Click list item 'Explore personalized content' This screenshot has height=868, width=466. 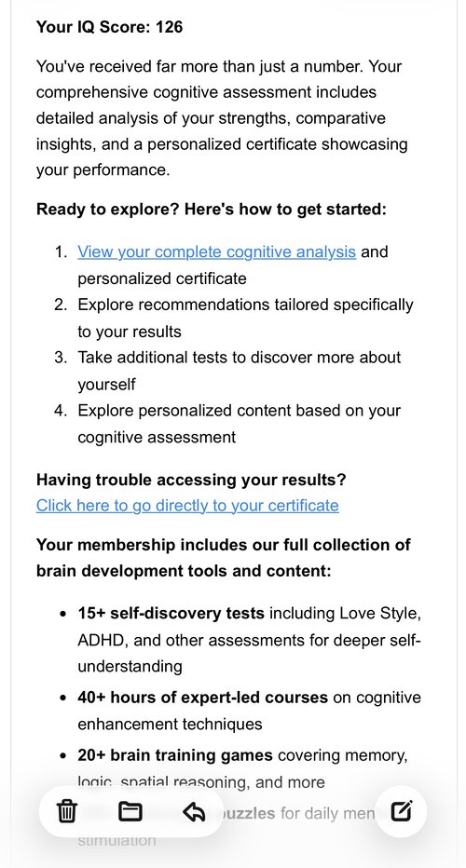pyautogui.click(x=239, y=424)
